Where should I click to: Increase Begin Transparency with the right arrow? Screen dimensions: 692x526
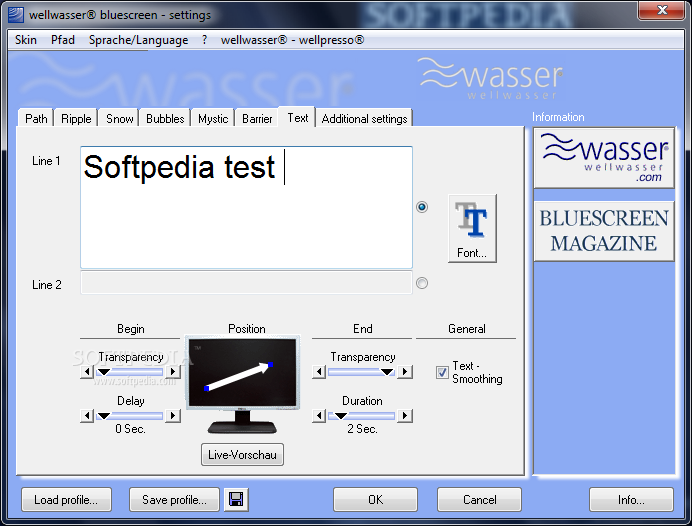click(173, 372)
